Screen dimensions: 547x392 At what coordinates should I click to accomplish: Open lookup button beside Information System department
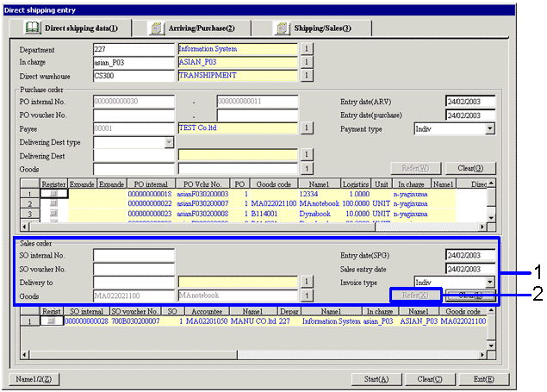tap(307, 49)
